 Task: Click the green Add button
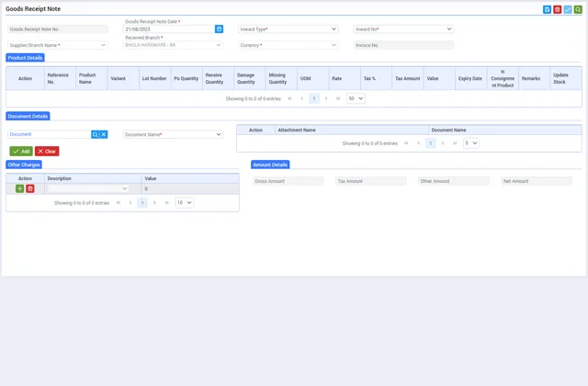[x=21, y=151]
